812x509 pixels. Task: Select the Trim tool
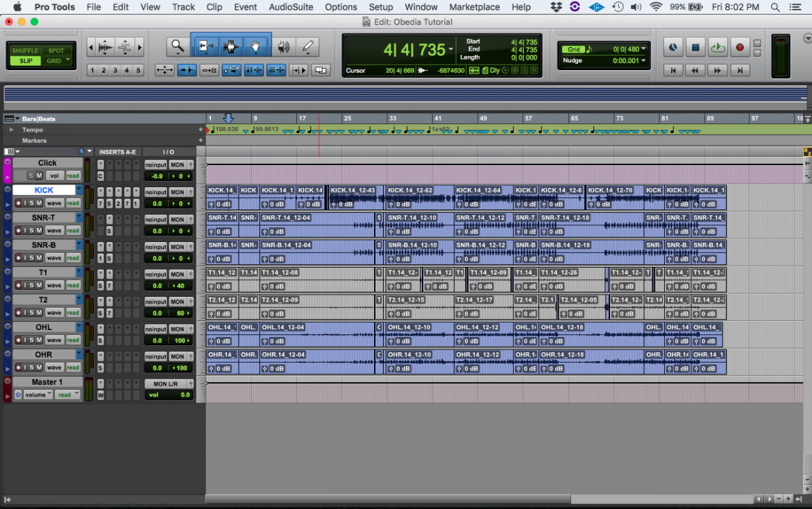point(205,46)
